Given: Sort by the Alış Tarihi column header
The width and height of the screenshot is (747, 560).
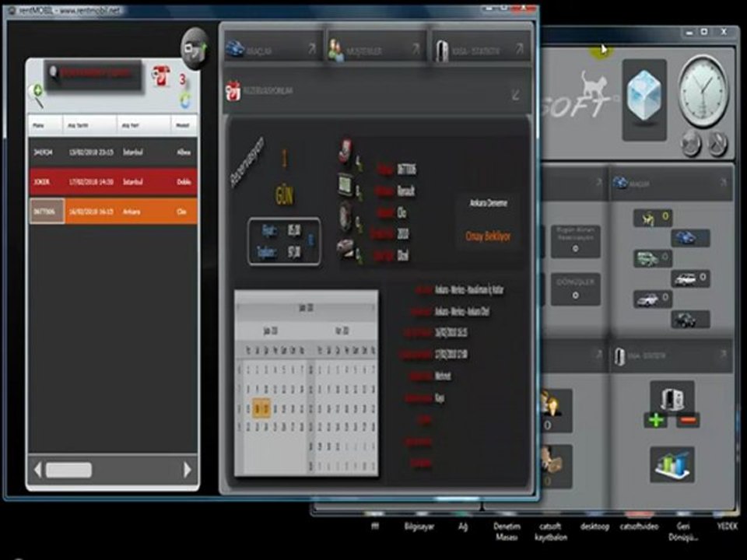Looking at the screenshot, I should [x=89, y=125].
